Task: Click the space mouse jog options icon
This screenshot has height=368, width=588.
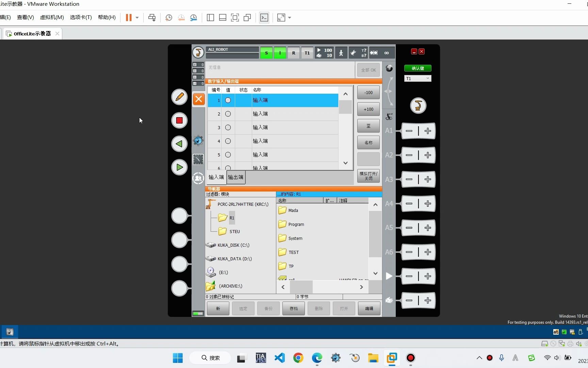Action: point(389,117)
